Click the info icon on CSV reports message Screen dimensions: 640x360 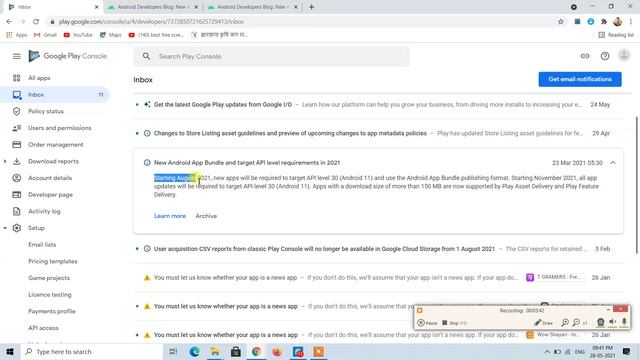tap(147, 249)
